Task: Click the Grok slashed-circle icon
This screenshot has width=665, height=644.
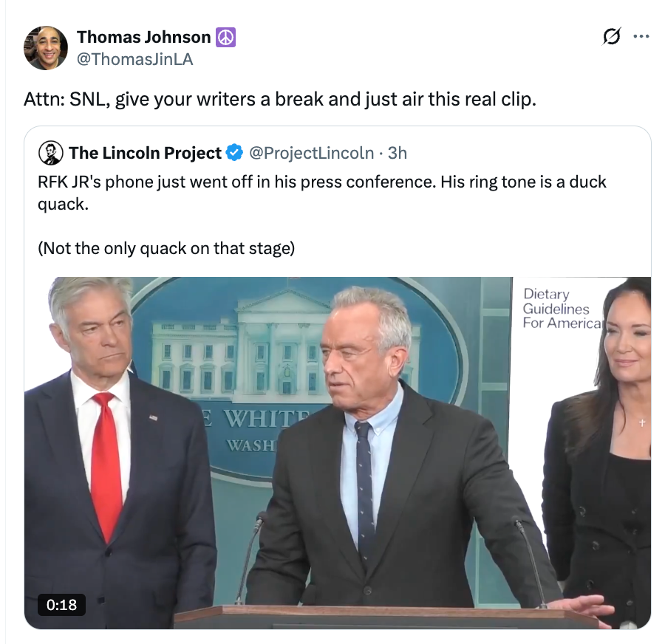Action: [x=611, y=36]
